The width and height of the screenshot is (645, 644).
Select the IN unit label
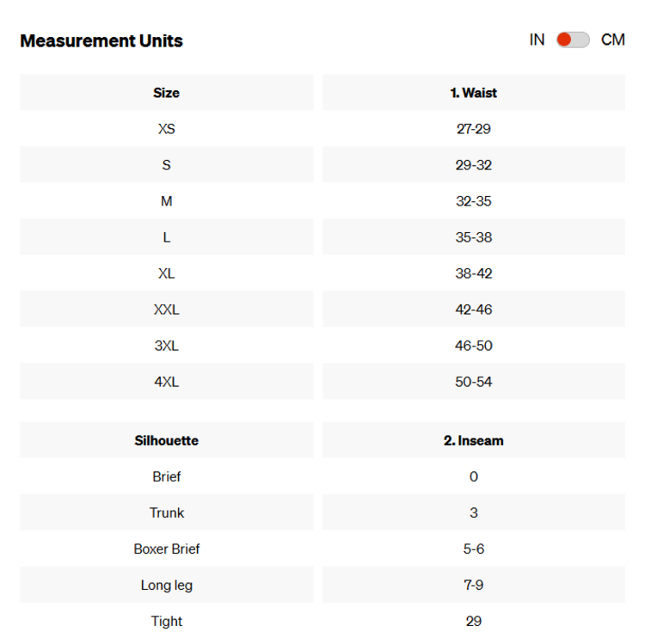537,40
